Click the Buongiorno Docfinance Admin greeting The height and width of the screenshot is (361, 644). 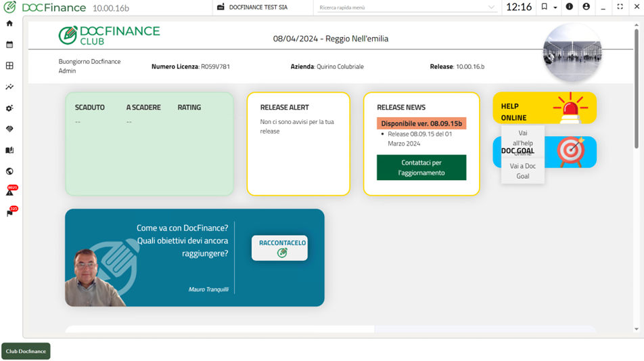pyautogui.click(x=89, y=66)
